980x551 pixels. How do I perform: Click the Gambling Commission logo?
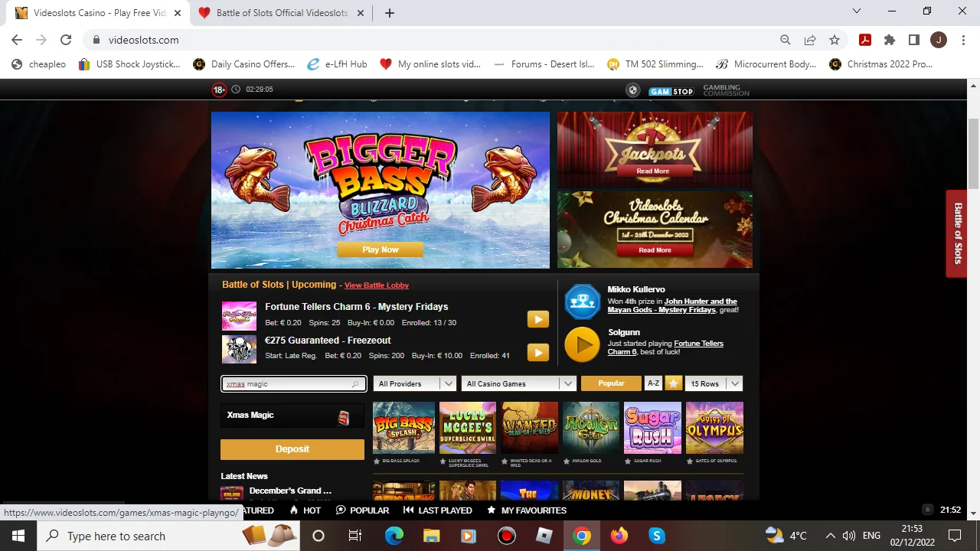coord(726,90)
